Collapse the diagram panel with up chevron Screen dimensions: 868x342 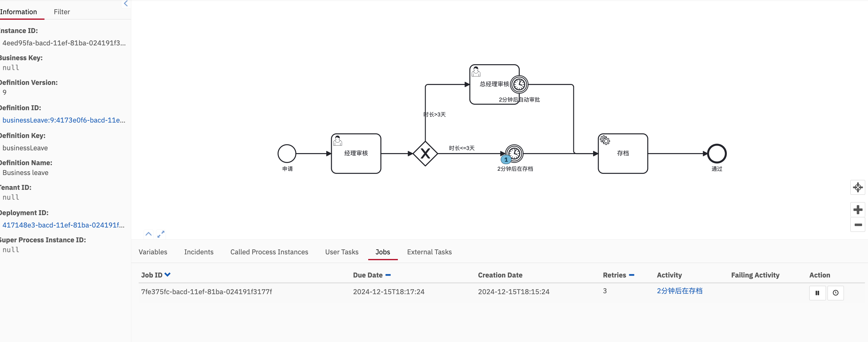point(148,234)
